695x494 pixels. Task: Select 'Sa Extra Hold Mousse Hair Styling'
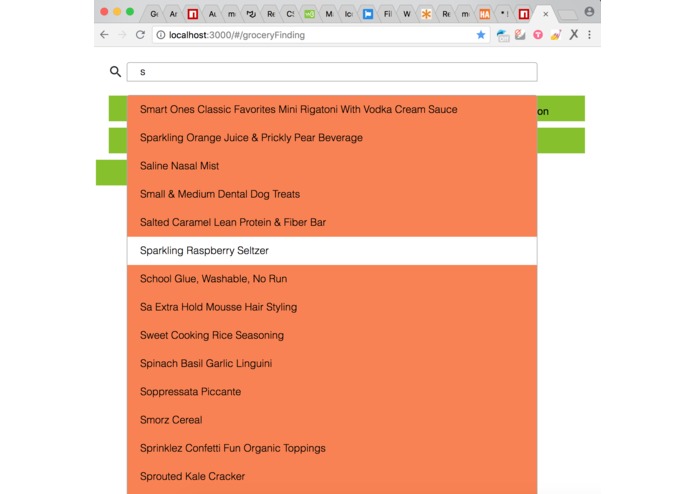click(332, 307)
